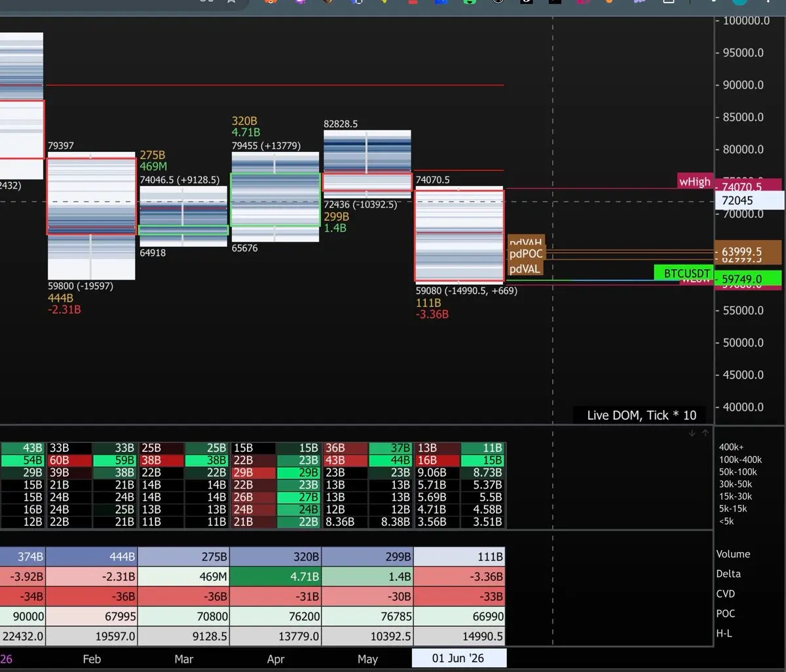Image resolution: width=786 pixels, height=672 pixels.
Task: Click 95000.0 on the price axis
Action: tap(743, 52)
